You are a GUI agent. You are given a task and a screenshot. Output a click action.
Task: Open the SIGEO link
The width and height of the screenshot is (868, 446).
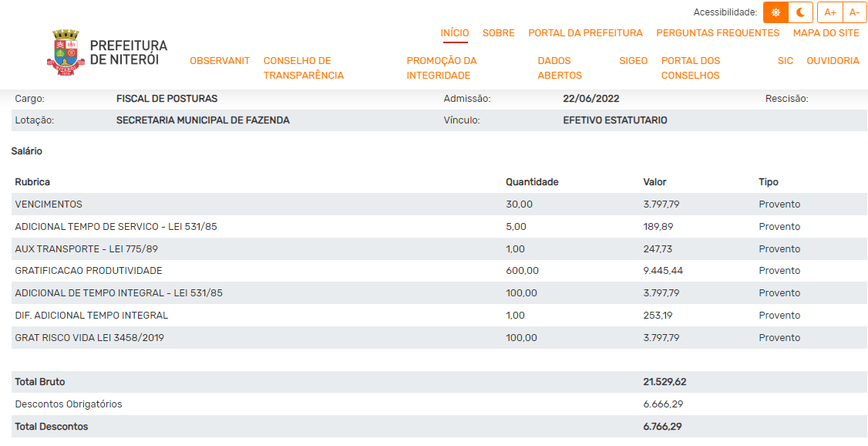(633, 61)
